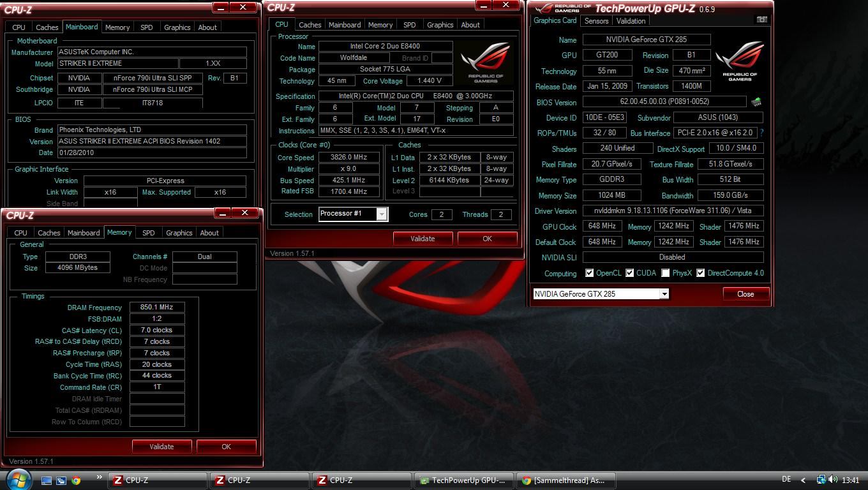
Task: Open SPD tab in CPU-Z Memory window
Action: [x=148, y=233]
